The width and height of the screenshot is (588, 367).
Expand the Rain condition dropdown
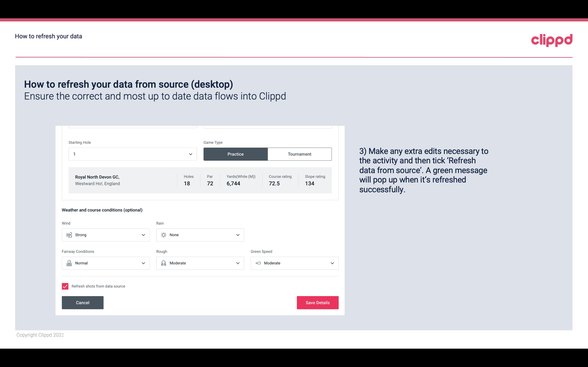pyautogui.click(x=238, y=235)
